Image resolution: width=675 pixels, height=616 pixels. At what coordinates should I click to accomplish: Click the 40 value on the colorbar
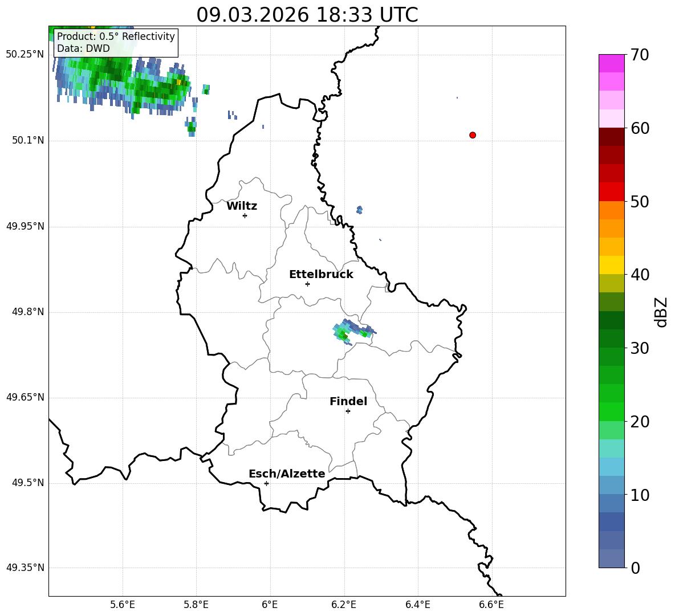(x=639, y=275)
